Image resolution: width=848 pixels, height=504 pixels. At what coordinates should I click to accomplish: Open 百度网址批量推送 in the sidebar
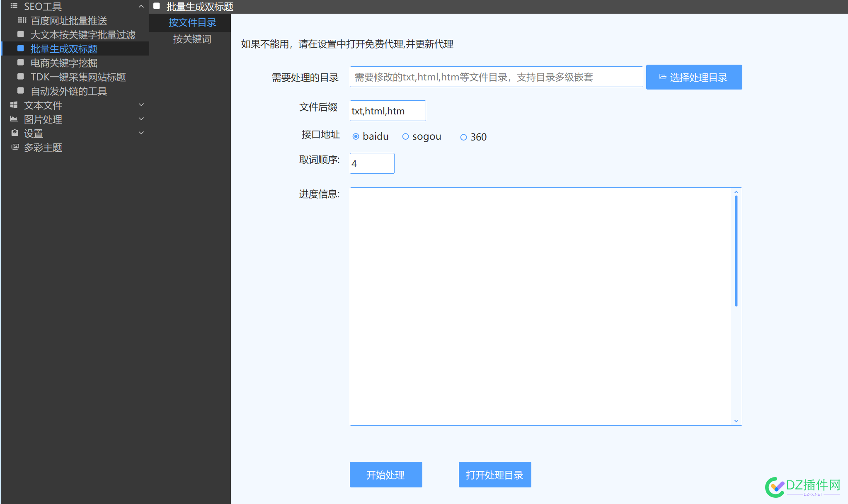69,21
